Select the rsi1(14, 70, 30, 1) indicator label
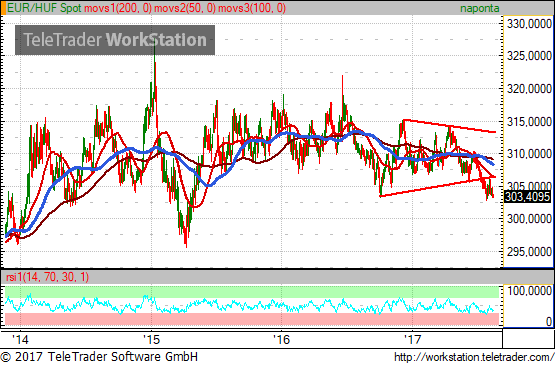 tap(47, 277)
